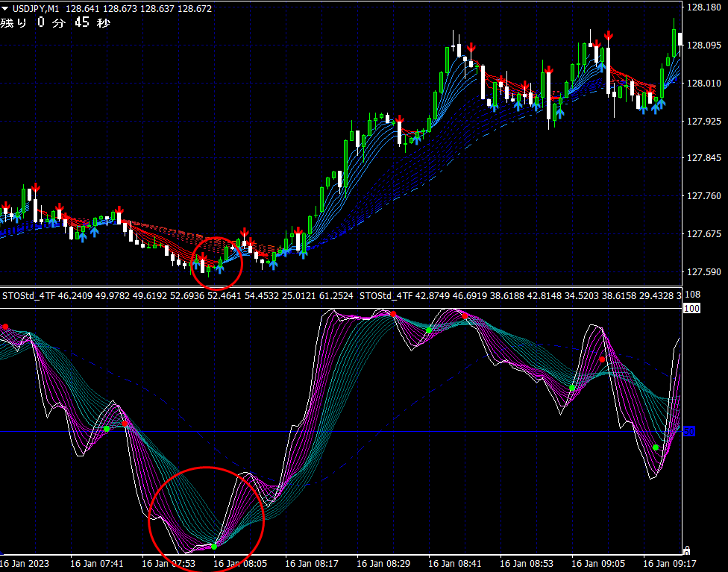Click the 16 Jan 08:05 time axis label
This screenshot has width=728, height=572.
point(240,564)
